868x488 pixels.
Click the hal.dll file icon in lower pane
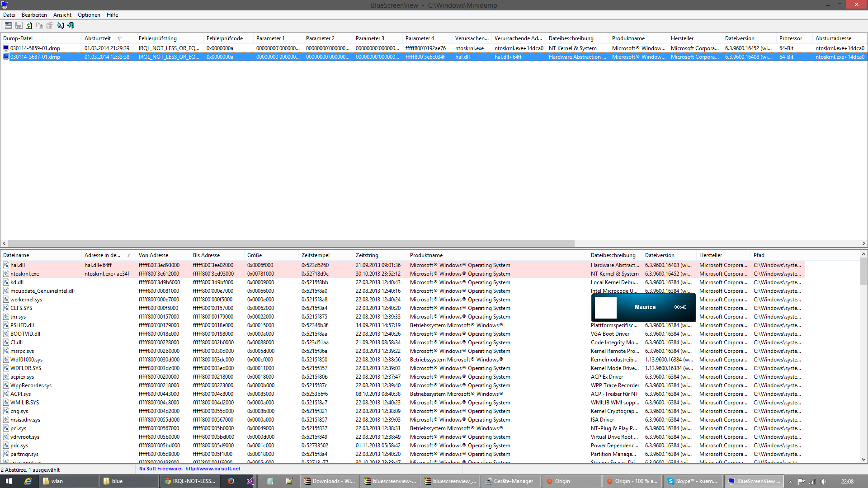(x=6, y=265)
